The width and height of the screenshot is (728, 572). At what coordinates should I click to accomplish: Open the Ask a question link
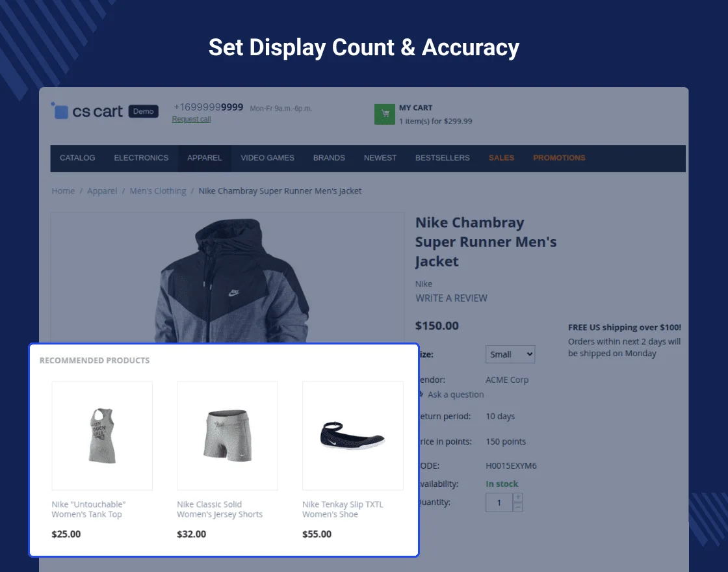456,395
